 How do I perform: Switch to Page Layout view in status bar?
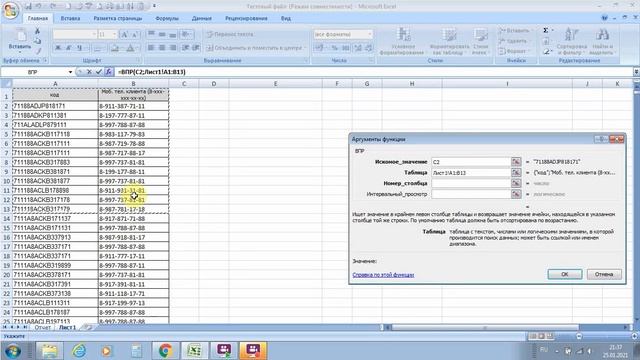541,336
